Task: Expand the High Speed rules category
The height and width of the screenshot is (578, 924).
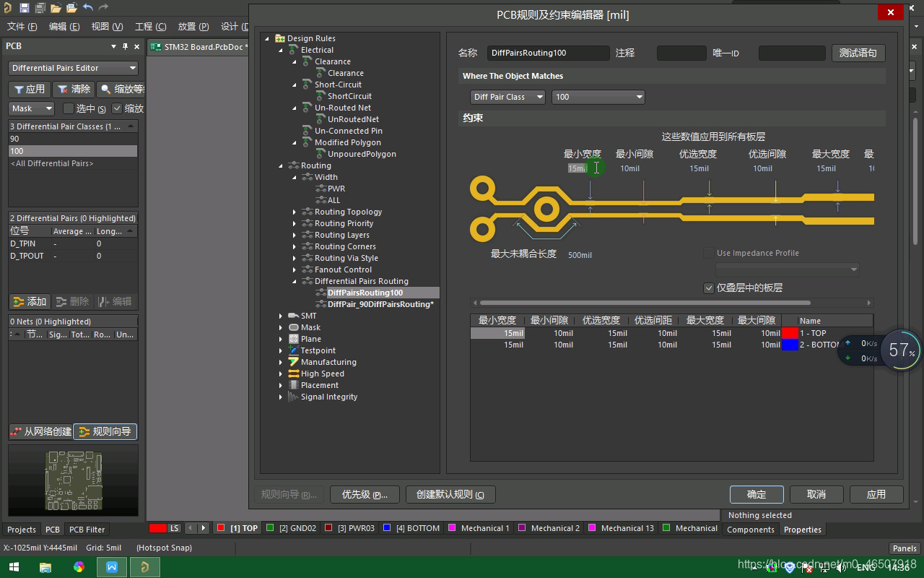Action: 281,374
